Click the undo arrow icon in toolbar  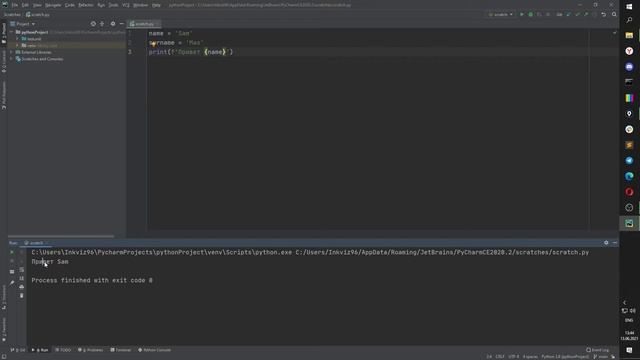[604, 14]
